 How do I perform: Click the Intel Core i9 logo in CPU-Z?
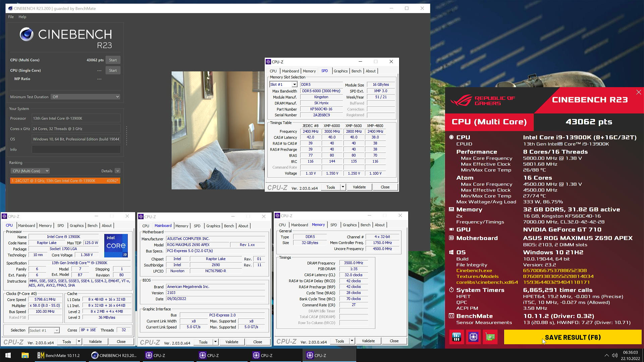pos(116,246)
